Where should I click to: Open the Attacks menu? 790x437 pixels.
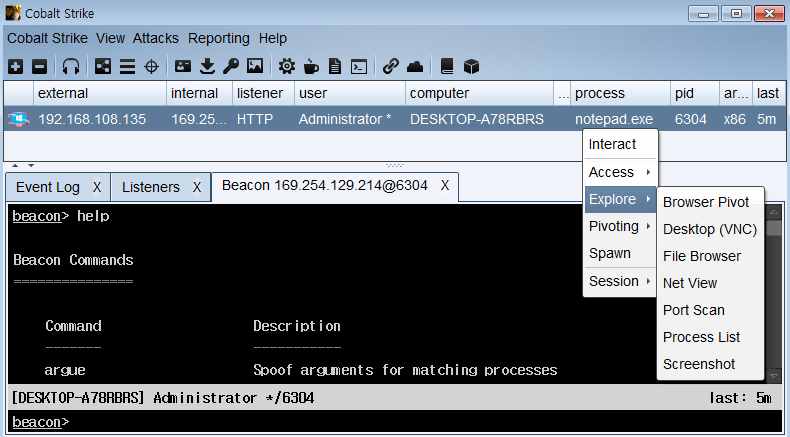[x=156, y=38]
